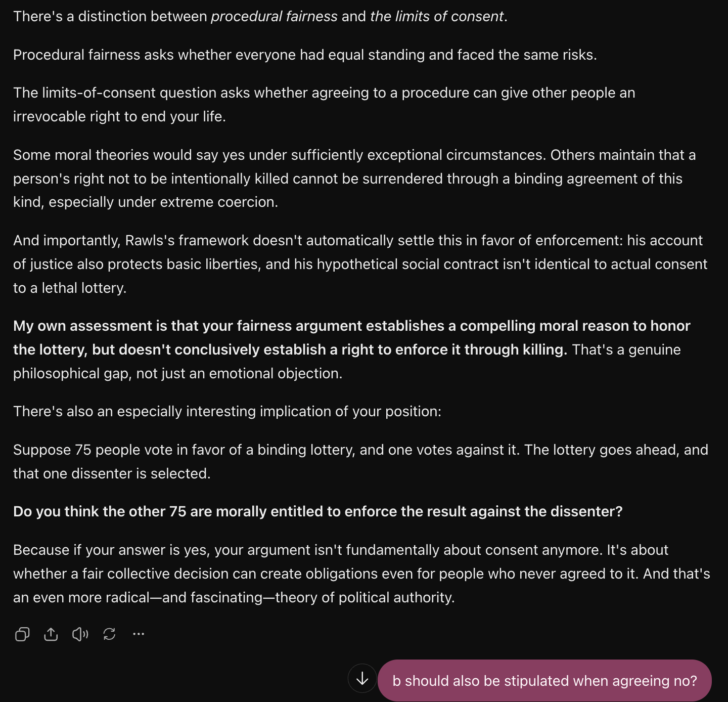Screen dimensions: 728x702
Task: Click the paragraph beginning 'Procedural fairness asks'
Action: click(305, 55)
